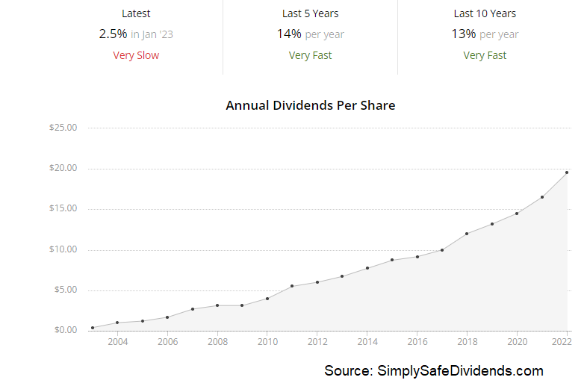587x392 pixels.
Task: Click the 2022 data point on the chart
Action: (x=567, y=172)
